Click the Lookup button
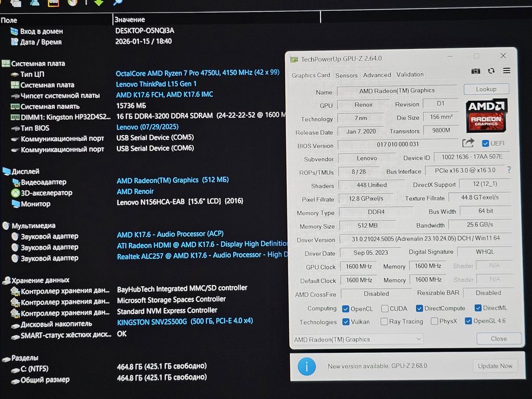Viewport: 532px width, 399px height. pyautogui.click(x=486, y=89)
